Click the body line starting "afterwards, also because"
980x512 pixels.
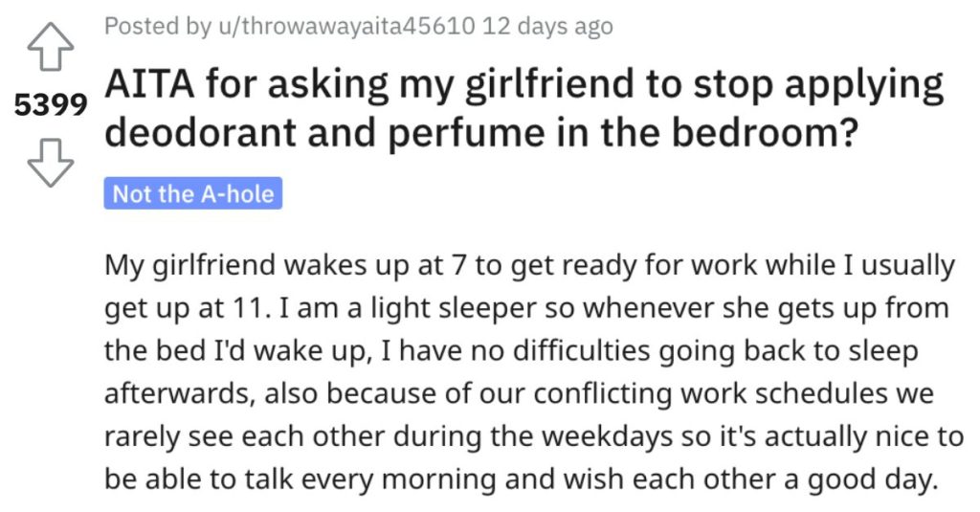click(519, 394)
